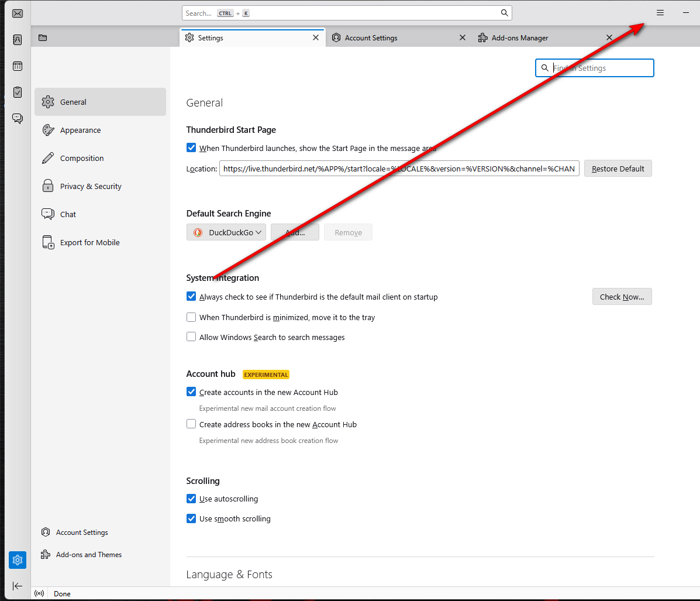The height and width of the screenshot is (601, 700).
Task: Click Restore Default button
Action: [618, 169]
